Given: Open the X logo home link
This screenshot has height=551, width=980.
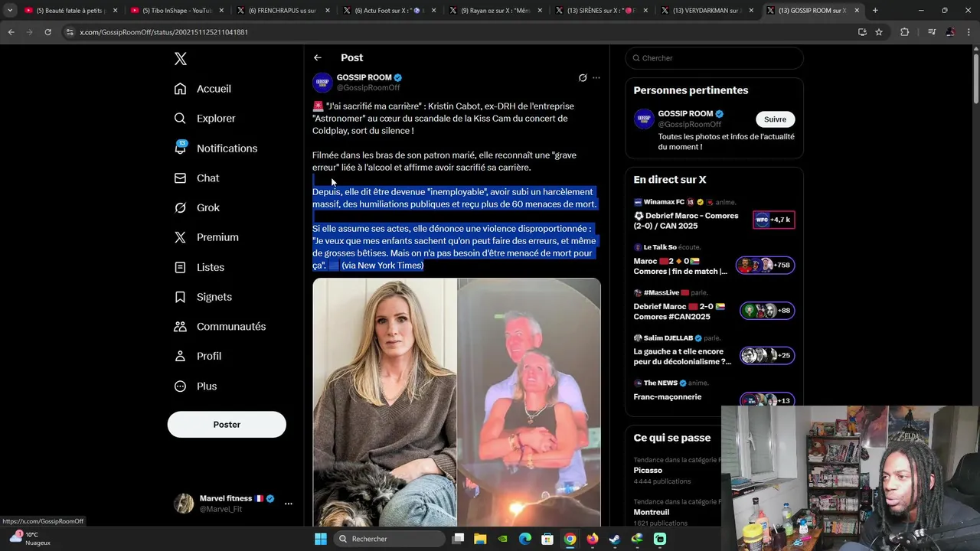Looking at the screenshot, I should point(180,59).
